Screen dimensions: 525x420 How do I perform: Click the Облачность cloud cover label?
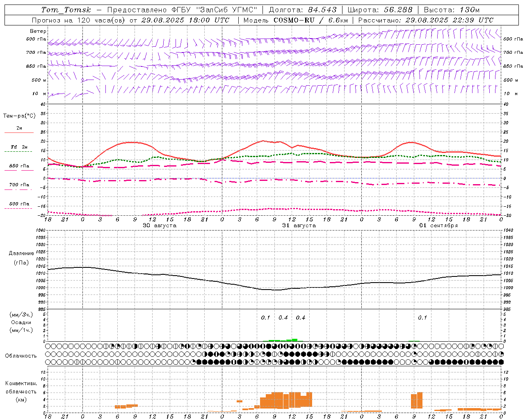21,356
